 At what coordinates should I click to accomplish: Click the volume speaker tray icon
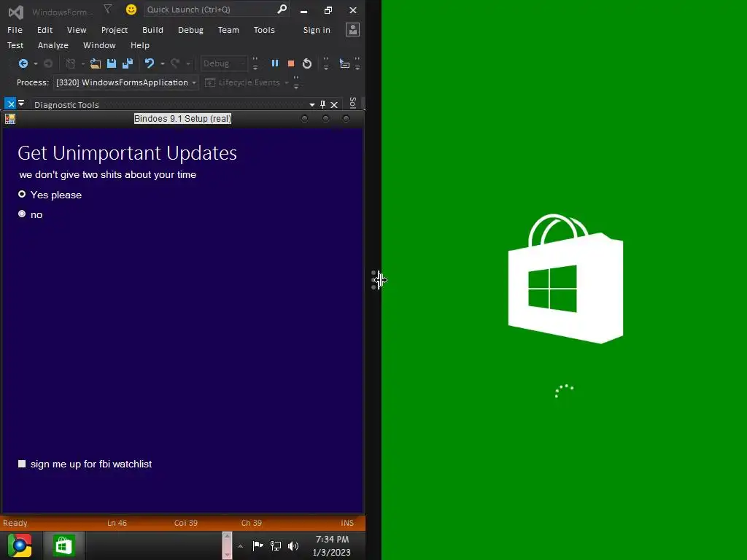tap(293, 545)
